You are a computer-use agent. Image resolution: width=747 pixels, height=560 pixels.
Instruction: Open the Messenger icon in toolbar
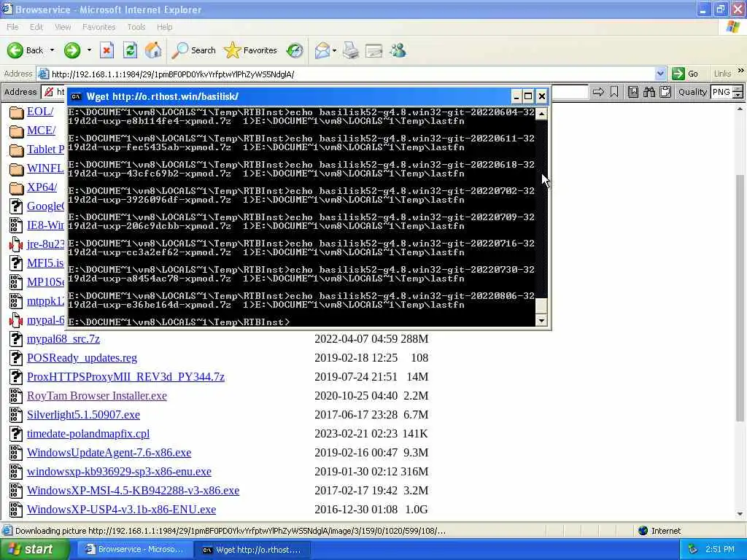398,50
